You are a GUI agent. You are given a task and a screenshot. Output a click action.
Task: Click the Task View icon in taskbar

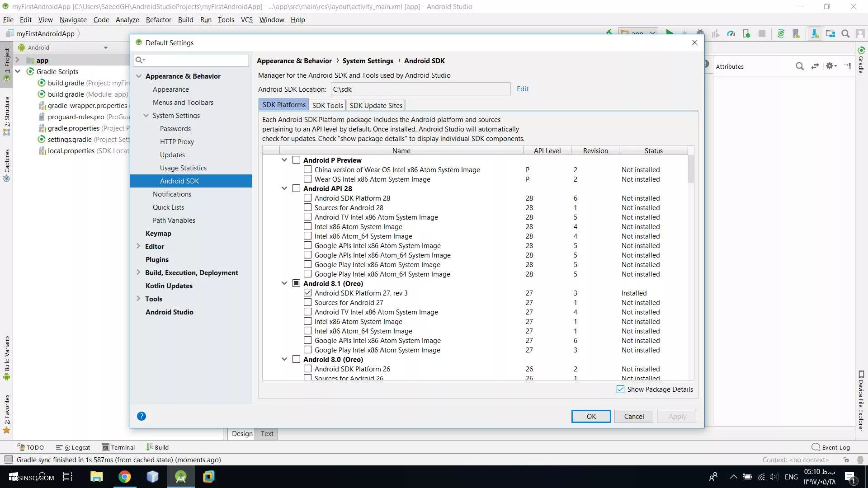point(68,477)
